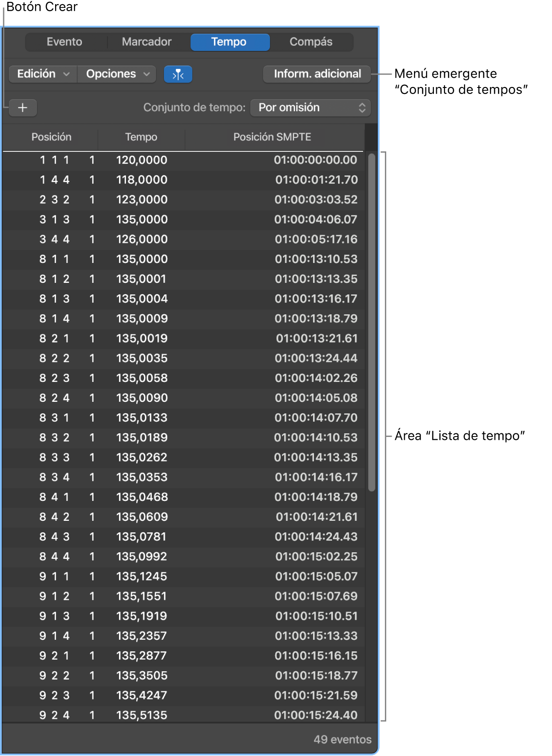Select tempo value 135,0001

pos(141,279)
